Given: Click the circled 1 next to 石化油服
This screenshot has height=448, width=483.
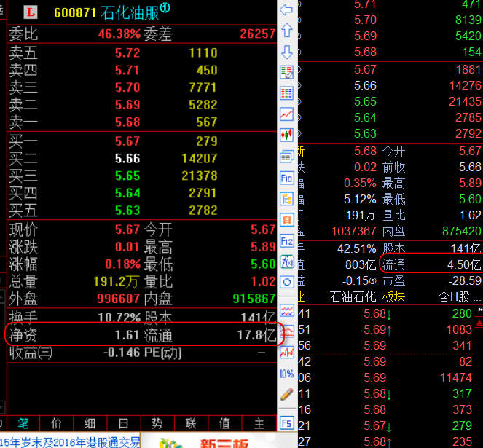Looking at the screenshot, I should click(165, 9).
